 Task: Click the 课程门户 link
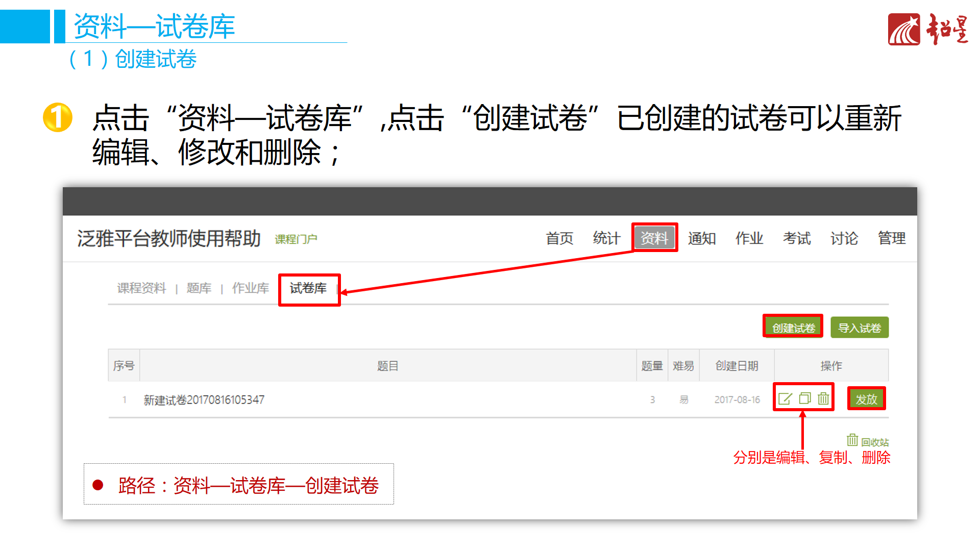296,239
